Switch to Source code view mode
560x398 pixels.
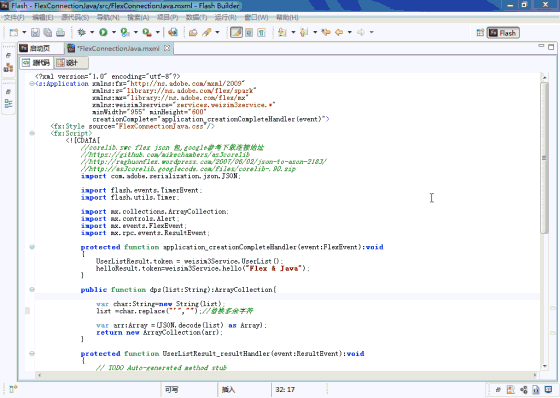tap(36, 63)
